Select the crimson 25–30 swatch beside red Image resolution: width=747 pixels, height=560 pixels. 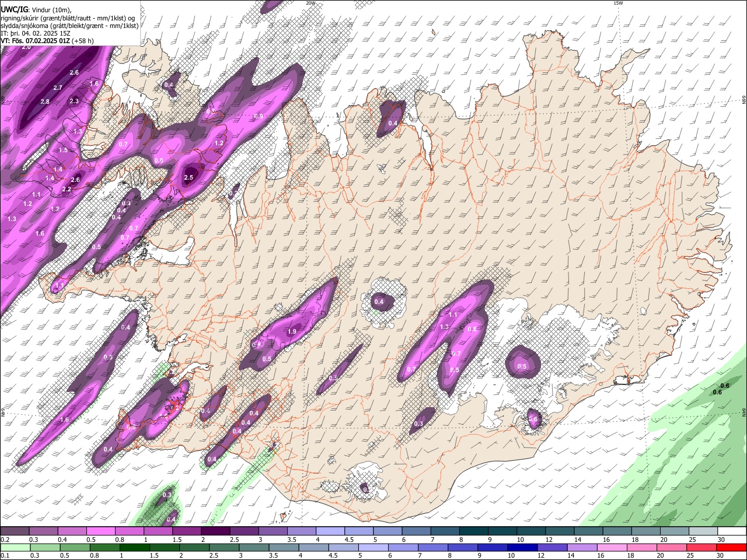click(x=702, y=547)
